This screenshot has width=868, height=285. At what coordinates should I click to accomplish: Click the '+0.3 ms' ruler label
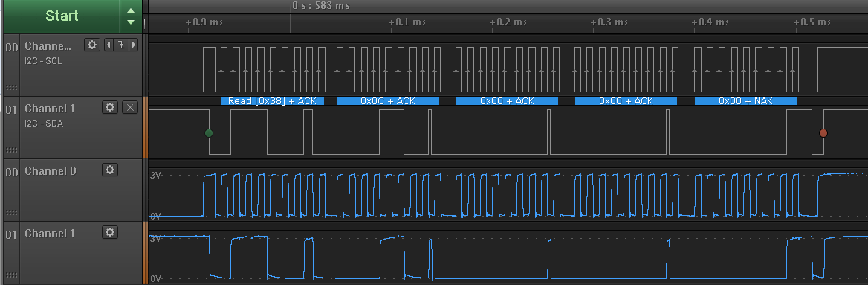(x=609, y=22)
